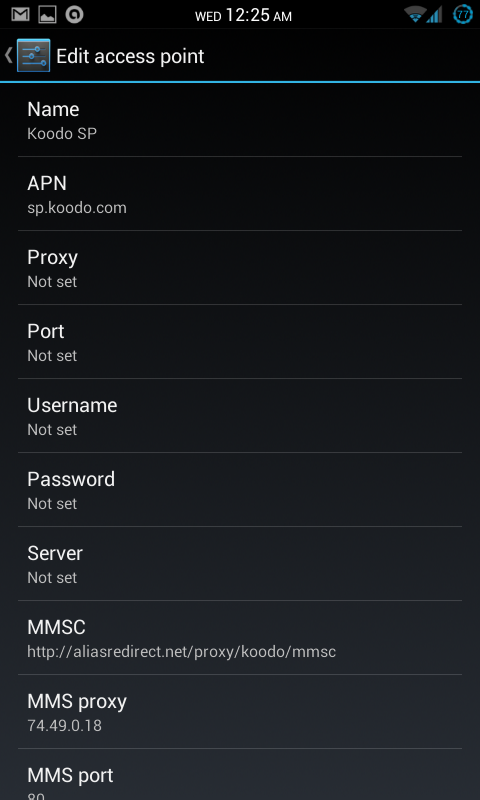Change the MMS proxy 74.49.0.18
The image size is (480, 800).
(x=240, y=712)
